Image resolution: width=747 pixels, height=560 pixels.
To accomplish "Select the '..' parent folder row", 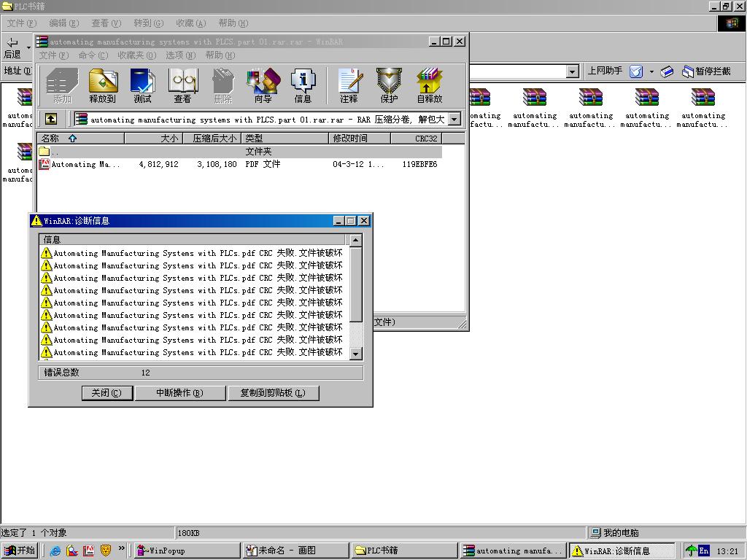I will (239, 152).
